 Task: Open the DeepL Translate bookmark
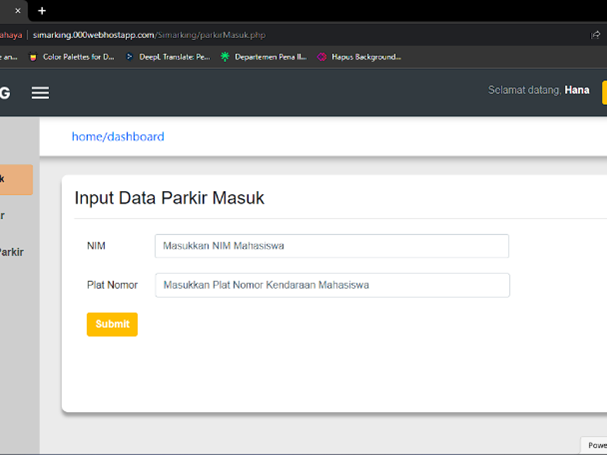167,57
